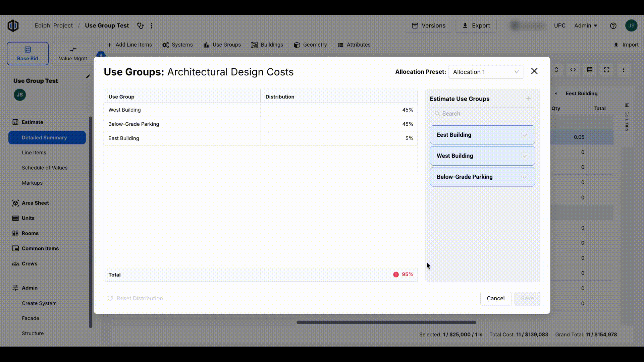Open the Versions button
This screenshot has width=644, height=362.
click(428, 25)
